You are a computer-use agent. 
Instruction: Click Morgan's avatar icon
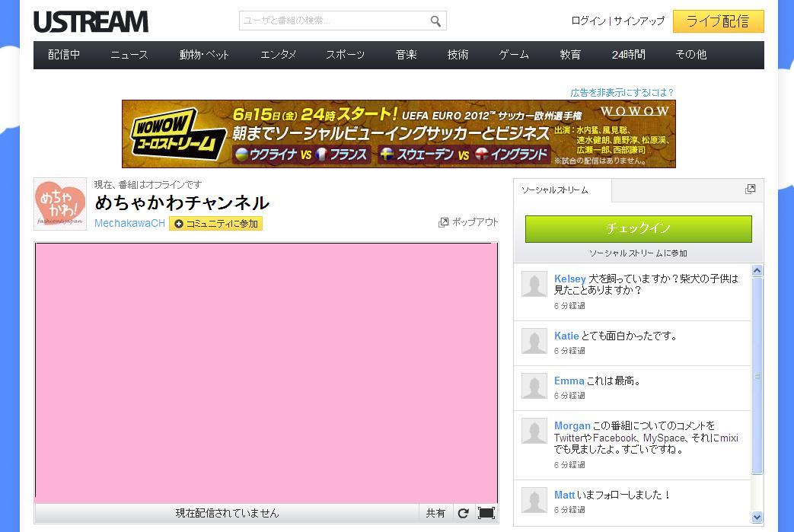click(534, 432)
